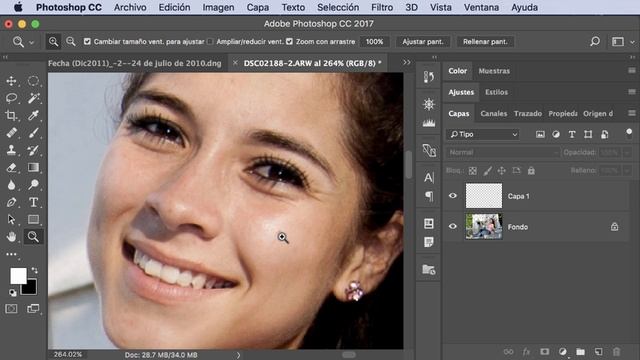Select the Healing Brush tool
The image size is (640, 360).
11,133
